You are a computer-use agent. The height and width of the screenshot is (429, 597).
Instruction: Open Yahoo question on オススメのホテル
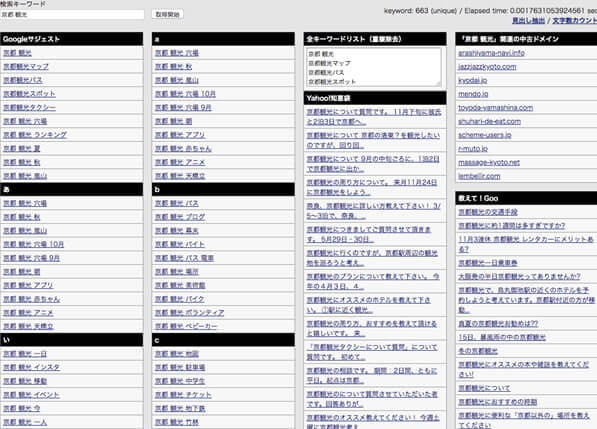369,305
